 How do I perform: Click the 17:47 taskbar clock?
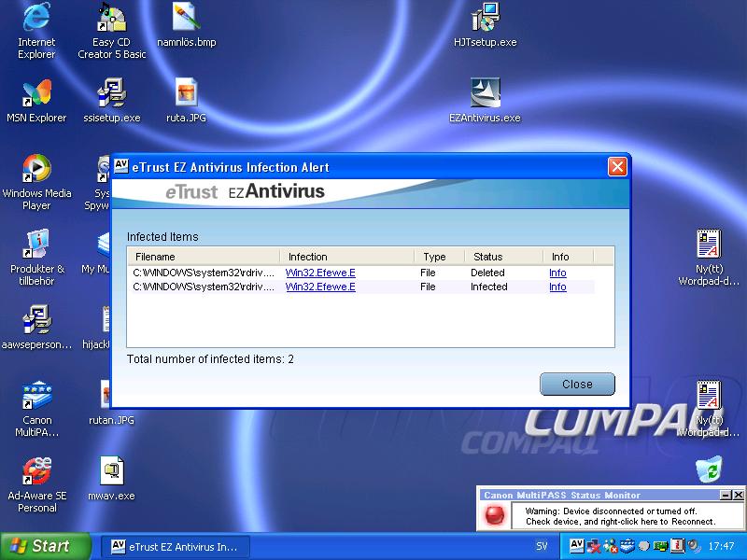pos(721,546)
